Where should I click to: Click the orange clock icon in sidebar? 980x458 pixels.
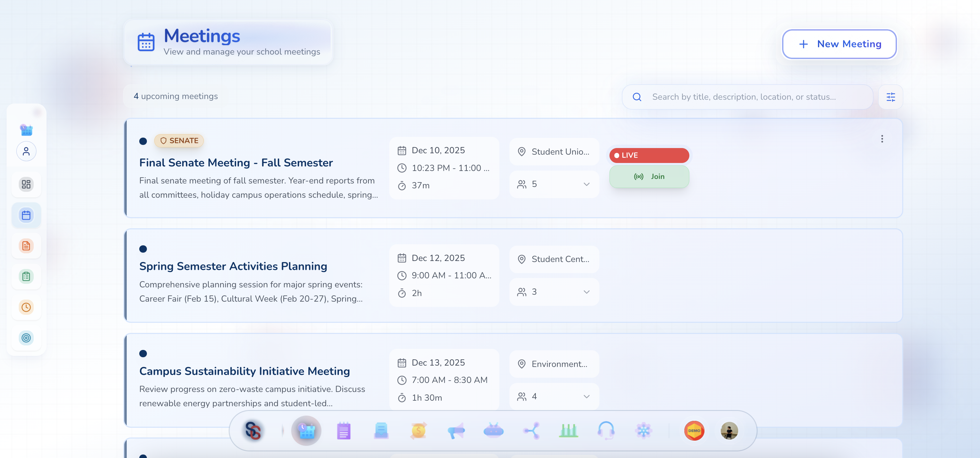coord(26,307)
